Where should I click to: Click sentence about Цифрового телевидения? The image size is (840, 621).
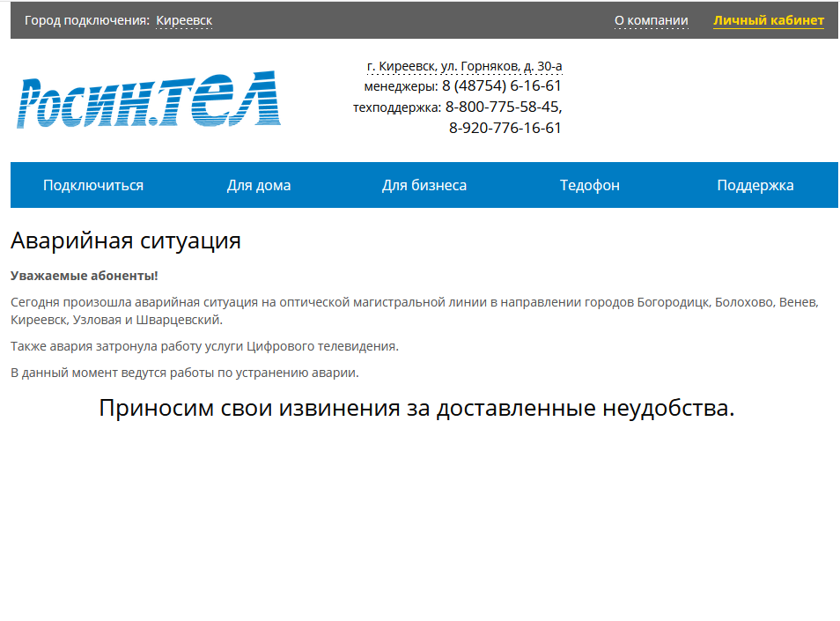pyautogui.click(x=204, y=346)
